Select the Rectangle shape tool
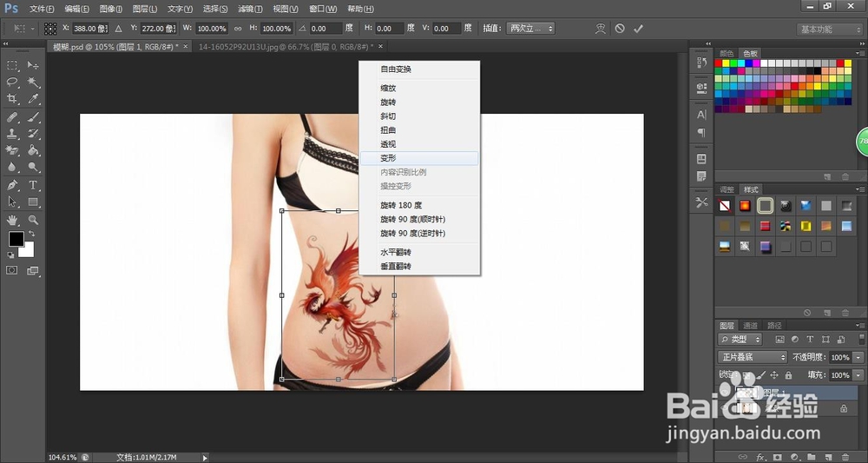Screen dimensions: 868x463 33,202
